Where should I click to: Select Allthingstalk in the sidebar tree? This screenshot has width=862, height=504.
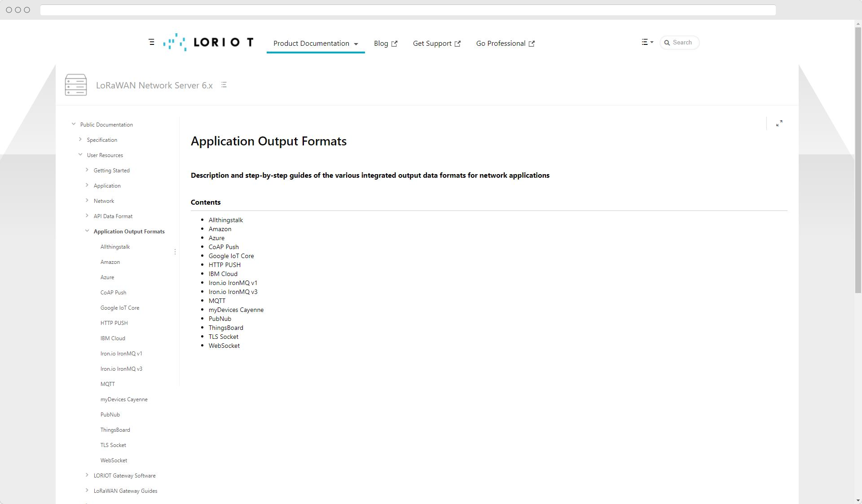pyautogui.click(x=115, y=247)
